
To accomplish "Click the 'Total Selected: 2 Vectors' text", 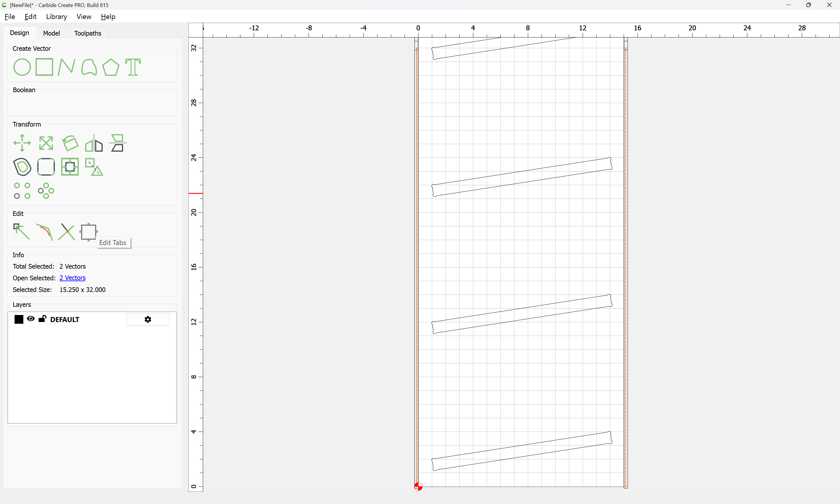I will pos(49,266).
